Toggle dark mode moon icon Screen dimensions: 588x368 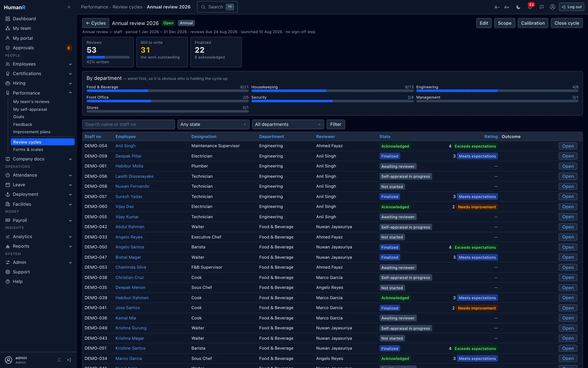(x=518, y=7)
